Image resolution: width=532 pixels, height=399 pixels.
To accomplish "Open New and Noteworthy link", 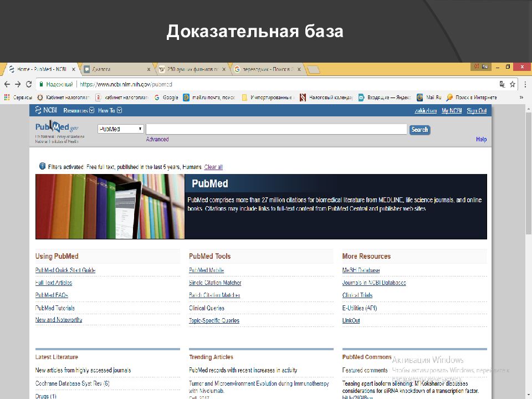I will click(x=59, y=320).
